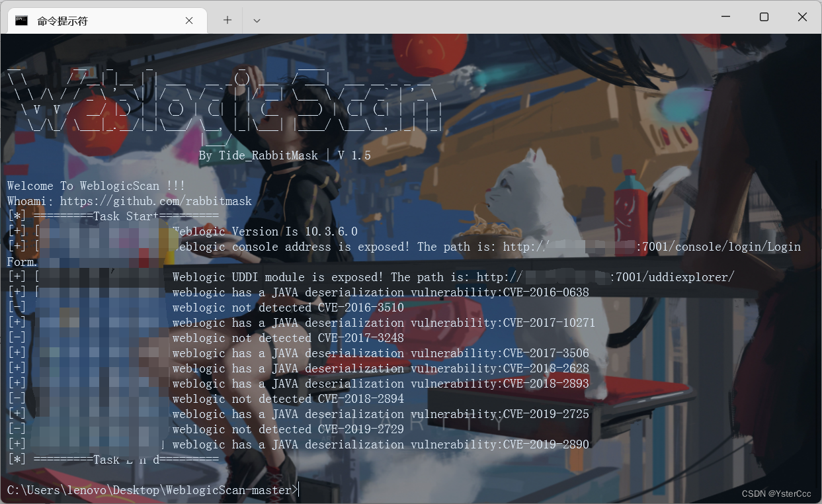Click the Task End line

(113, 460)
